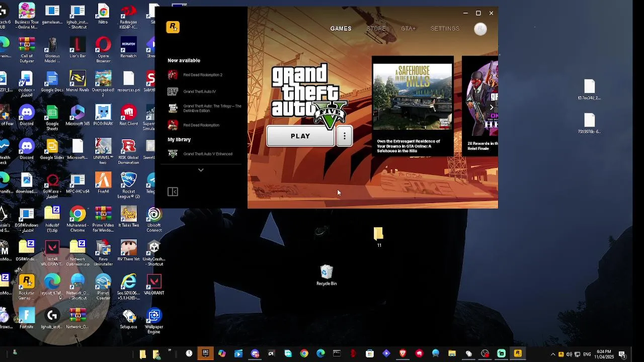Select the Fortnite desktop shortcut

point(27,318)
